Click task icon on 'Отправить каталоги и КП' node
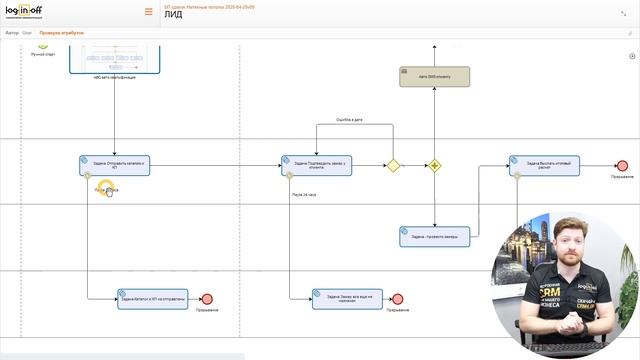 coord(84,160)
